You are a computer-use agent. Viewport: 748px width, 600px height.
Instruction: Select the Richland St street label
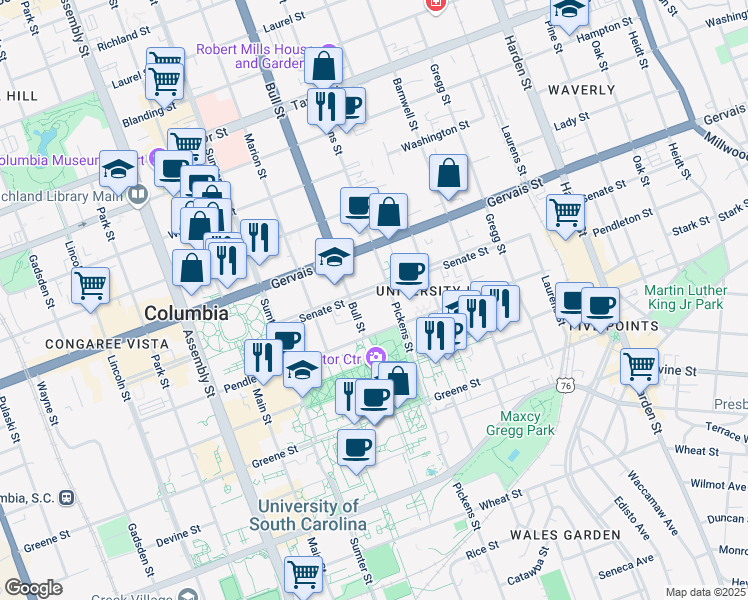click(x=124, y=39)
